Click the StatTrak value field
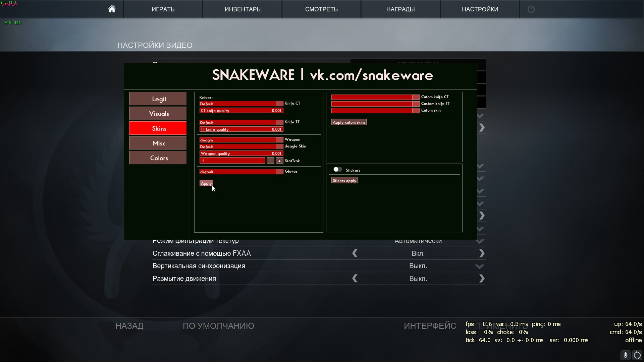This screenshot has height=362, width=644. (x=232, y=161)
